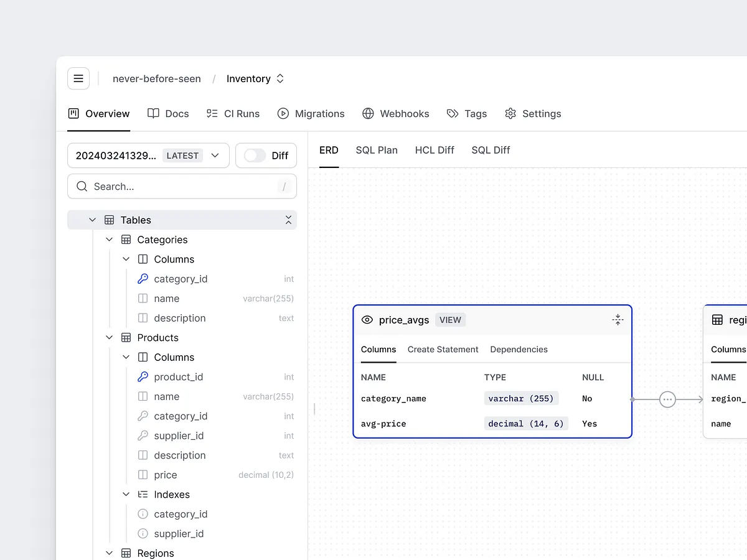The image size is (747, 560).
Task: Select supplier_id column under Products
Action: pyautogui.click(x=179, y=436)
